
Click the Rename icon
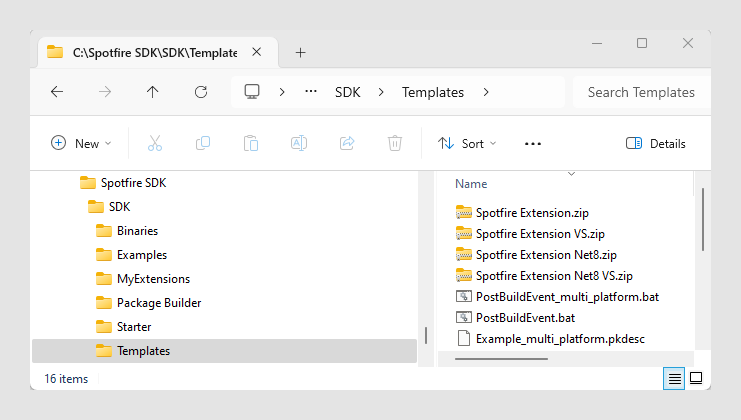tap(298, 143)
